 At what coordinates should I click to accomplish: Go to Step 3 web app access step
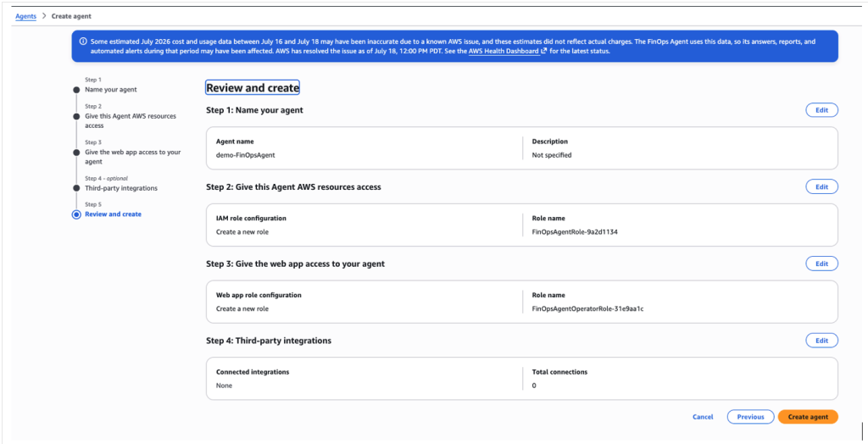click(x=132, y=157)
